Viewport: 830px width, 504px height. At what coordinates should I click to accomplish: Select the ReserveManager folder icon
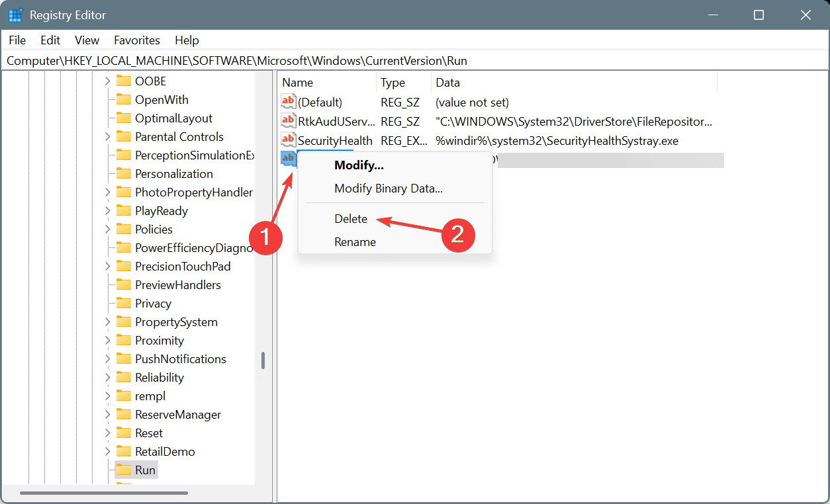point(123,415)
